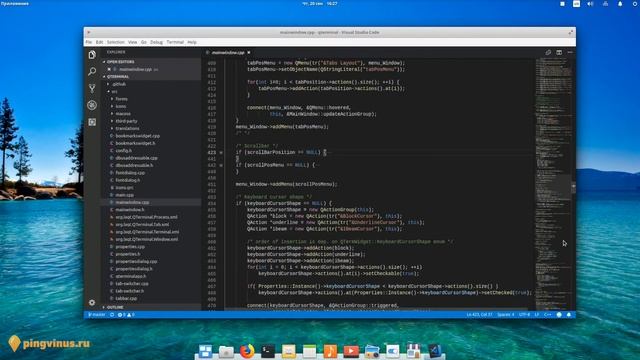This screenshot has height=360, width=640.
Task: Open org.lxqt.QTerminal.Process.xml file
Action: [146, 217]
